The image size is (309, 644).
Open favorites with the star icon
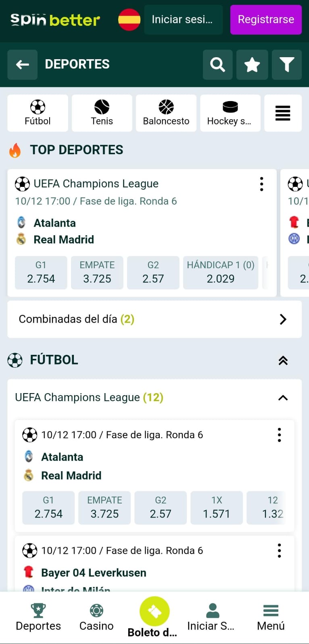click(252, 64)
